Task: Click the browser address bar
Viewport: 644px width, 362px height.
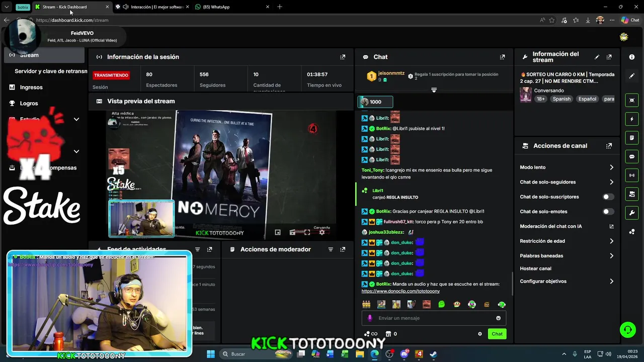Action: pyautogui.click(x=282, y=20)
